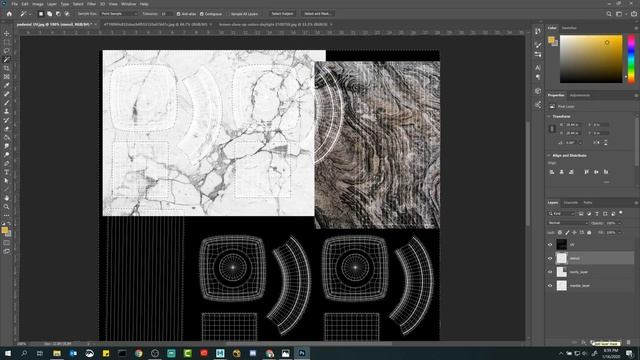Pick a color in the color field
The height and width of the screenshot is (360, 640).
[591, 59]
